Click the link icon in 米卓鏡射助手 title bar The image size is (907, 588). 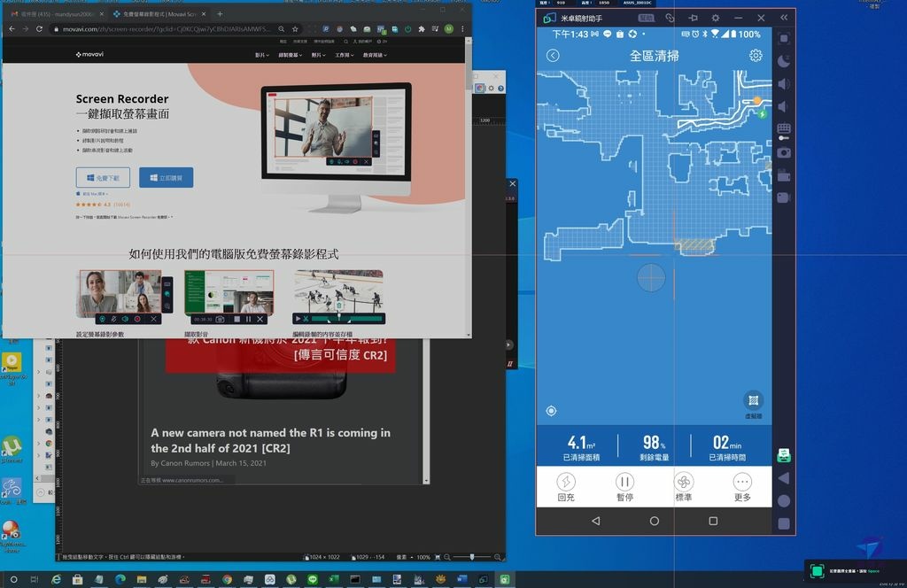point(670,18)
